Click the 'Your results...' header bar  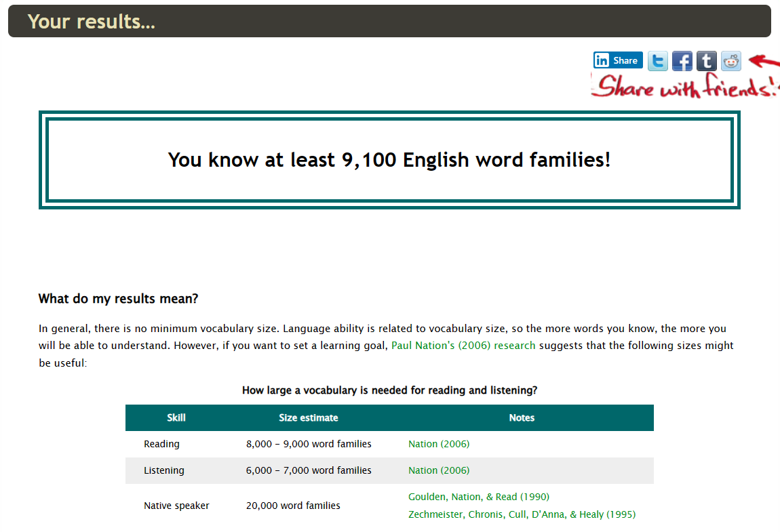pyautogui.click(x=389, y=21)
